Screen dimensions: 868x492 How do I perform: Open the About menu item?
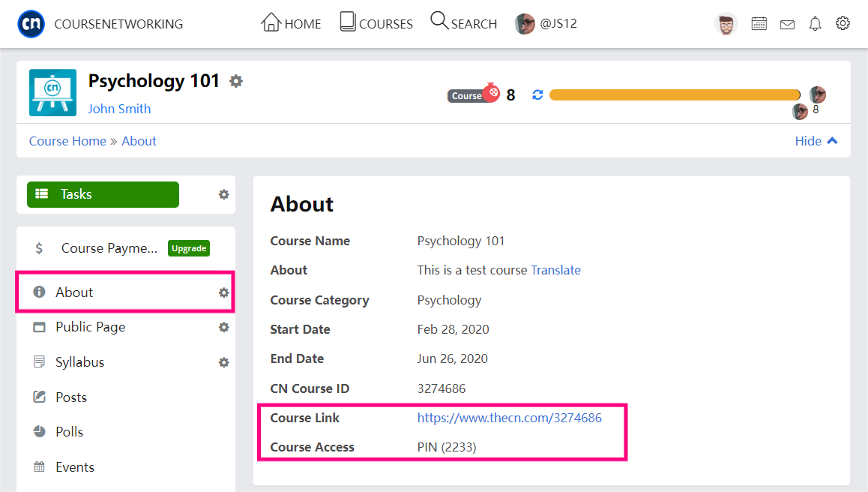coord(74,292)
